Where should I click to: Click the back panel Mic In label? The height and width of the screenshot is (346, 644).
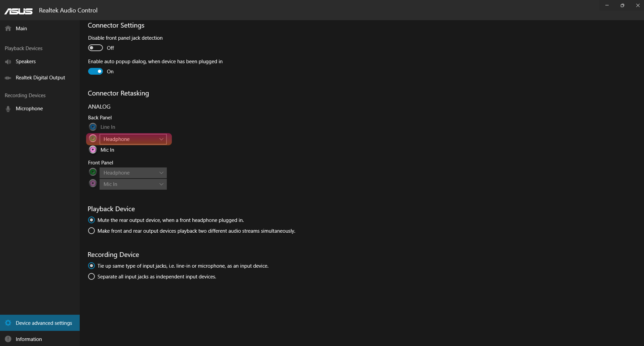(x=107, y=150)
